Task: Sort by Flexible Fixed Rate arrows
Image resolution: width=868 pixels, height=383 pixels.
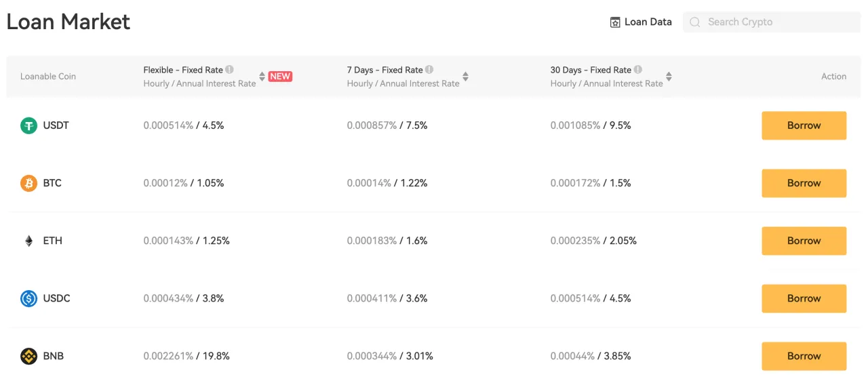Action: click(262, 77)
